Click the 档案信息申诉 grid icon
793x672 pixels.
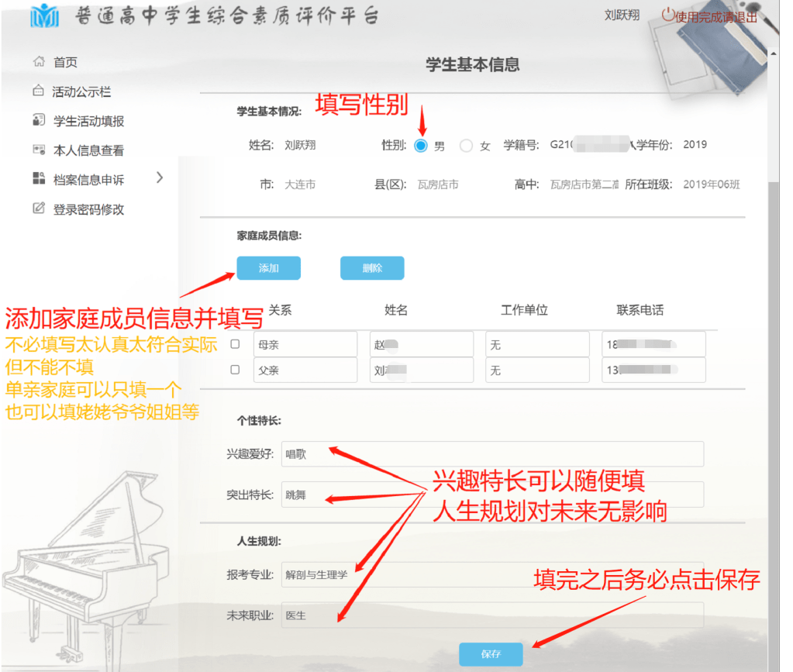coord(39,179)
